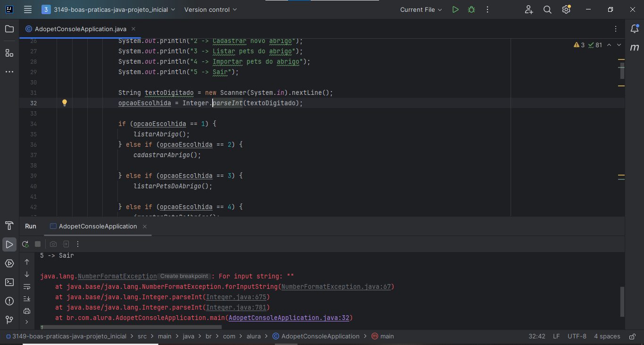Open Run panel more options menu

point(78,244)
